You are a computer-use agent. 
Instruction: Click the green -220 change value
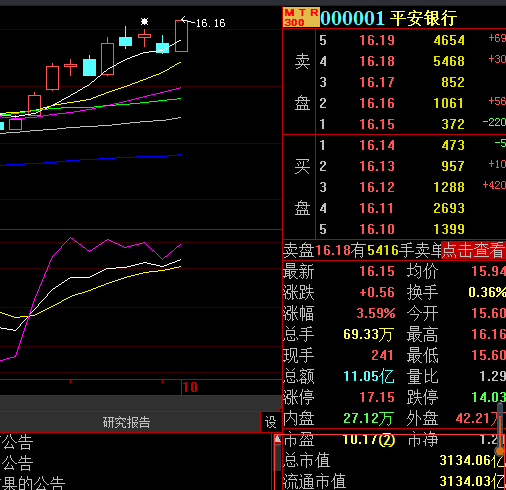[x=494, y=122]
